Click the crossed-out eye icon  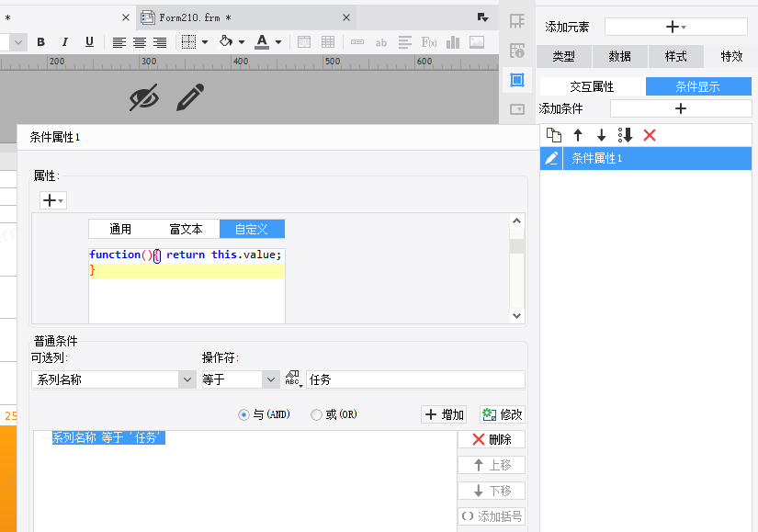coord(143,96)
